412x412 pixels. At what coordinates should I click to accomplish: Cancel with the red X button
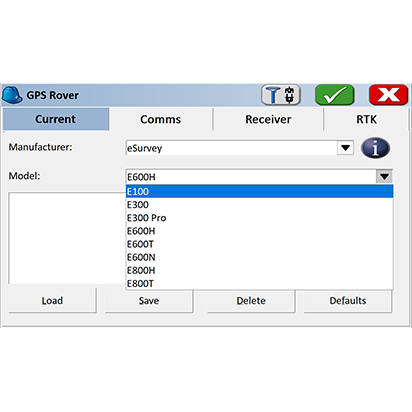388,95
